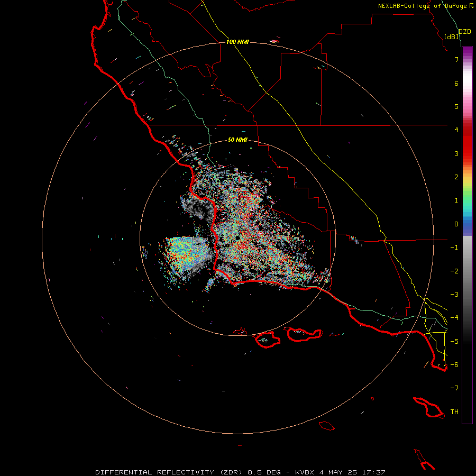The height and width of the screenshot is (476, 476).
Task: Click the 17:37 timestamp in the caption
Action: pos(374,472)
